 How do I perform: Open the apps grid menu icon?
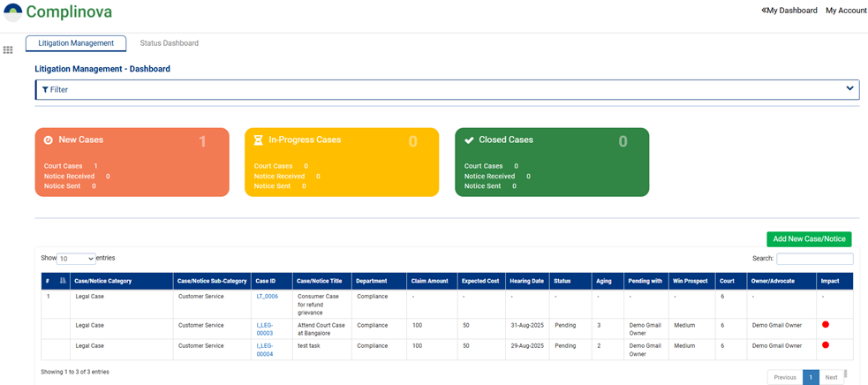9,50
